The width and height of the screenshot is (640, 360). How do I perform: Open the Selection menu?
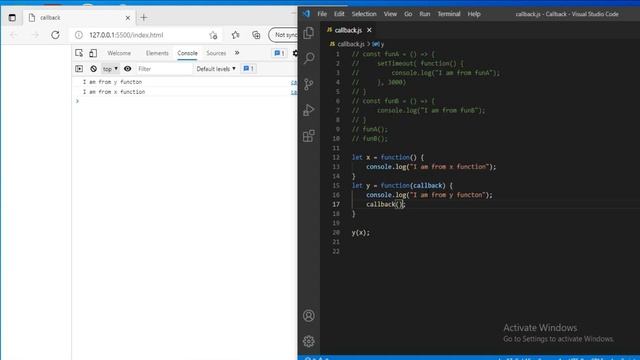click(364, 14)
